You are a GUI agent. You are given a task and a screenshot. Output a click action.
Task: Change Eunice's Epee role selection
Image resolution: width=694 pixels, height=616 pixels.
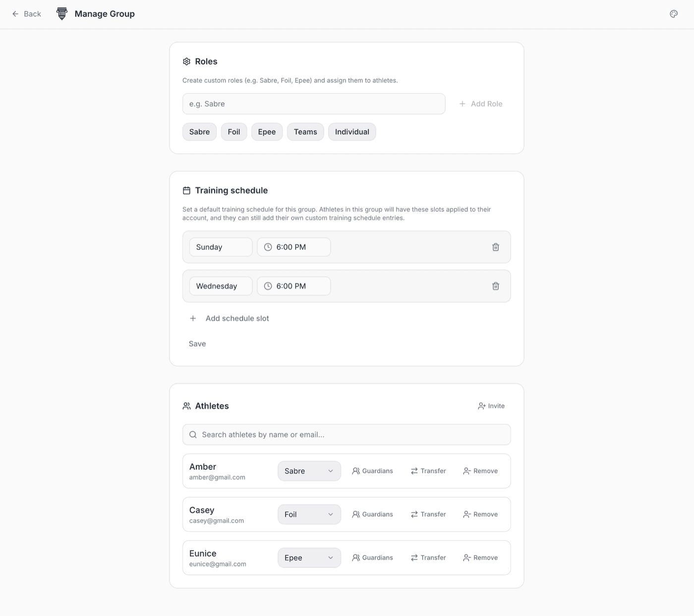(x=309, y=558)
